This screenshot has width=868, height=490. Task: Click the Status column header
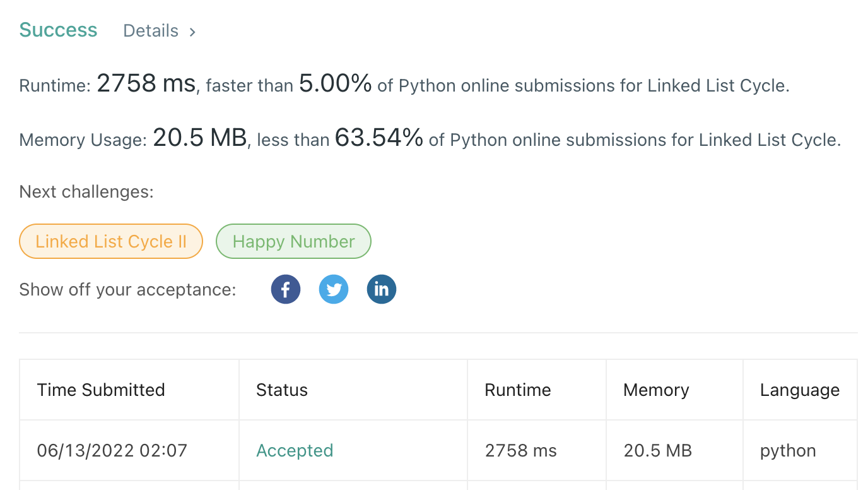point(282,390)
